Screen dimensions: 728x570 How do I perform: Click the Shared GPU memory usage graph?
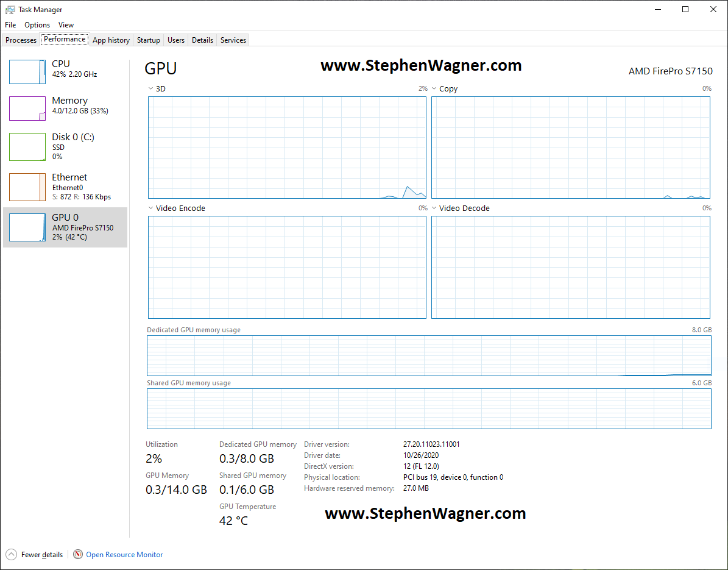click(429, 409)
